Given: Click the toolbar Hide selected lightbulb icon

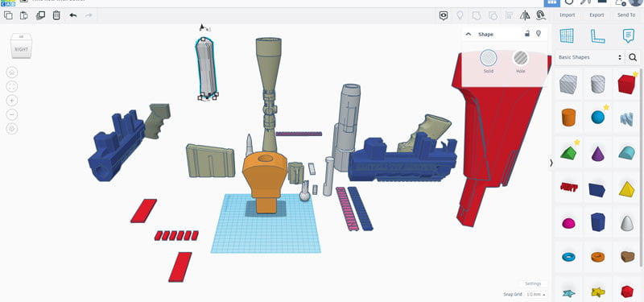Looking at the screenshot, I should 460,15.
